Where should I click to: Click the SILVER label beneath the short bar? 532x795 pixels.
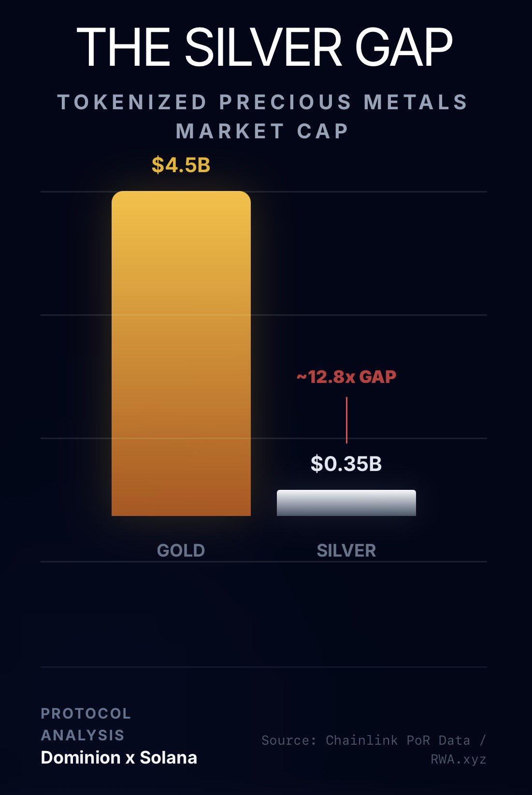tap(346, 550)
